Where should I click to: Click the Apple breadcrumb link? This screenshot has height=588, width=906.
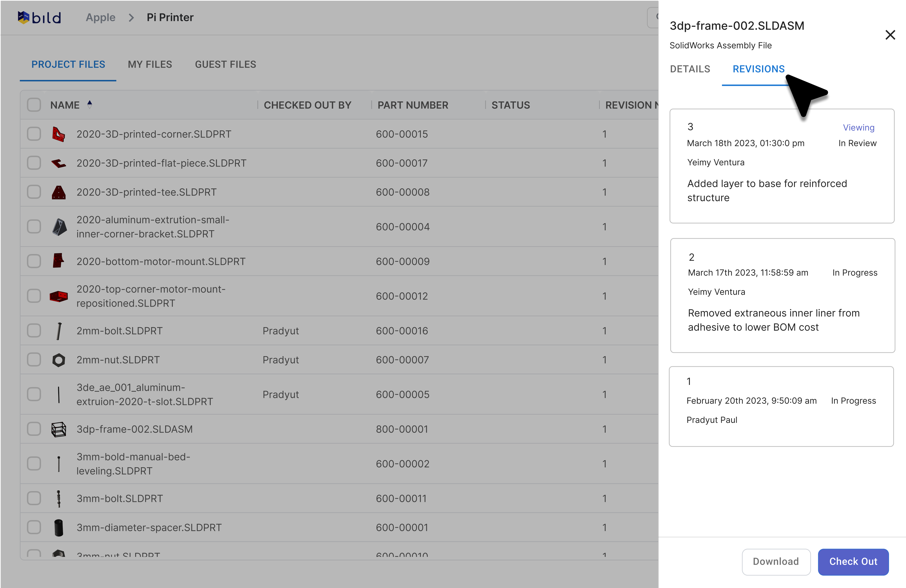coord(100,17)
